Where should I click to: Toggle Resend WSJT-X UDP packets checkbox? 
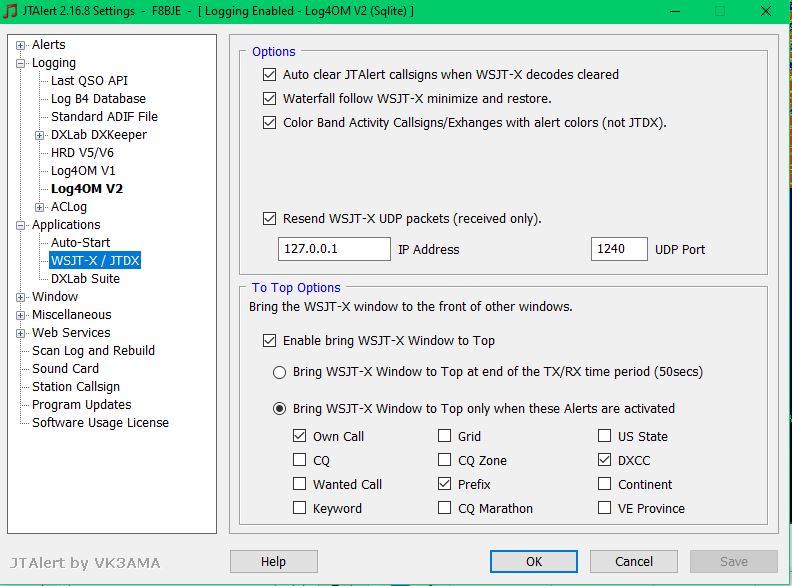pos(270,219)
